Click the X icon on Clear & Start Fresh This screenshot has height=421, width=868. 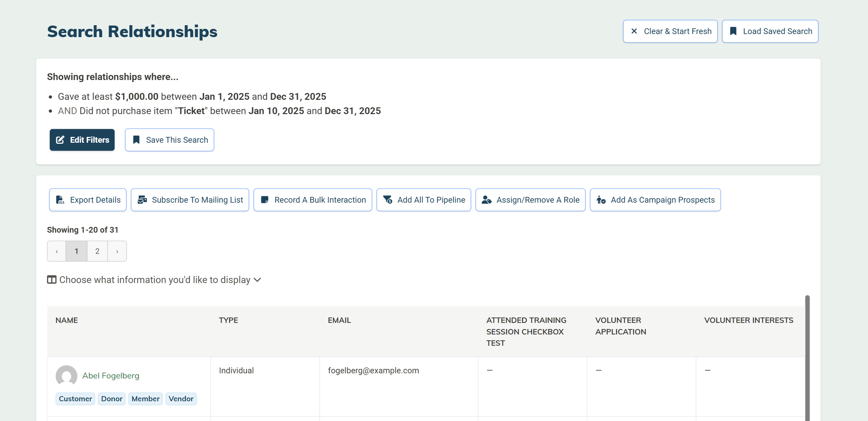[x=634, y=31]
